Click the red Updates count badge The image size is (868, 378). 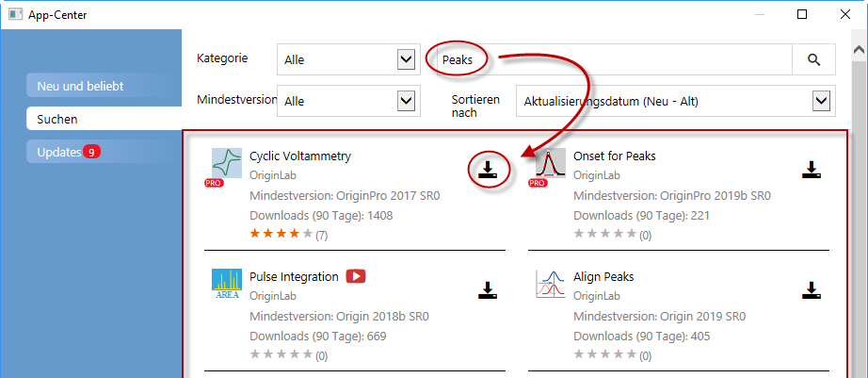(91, 152)
